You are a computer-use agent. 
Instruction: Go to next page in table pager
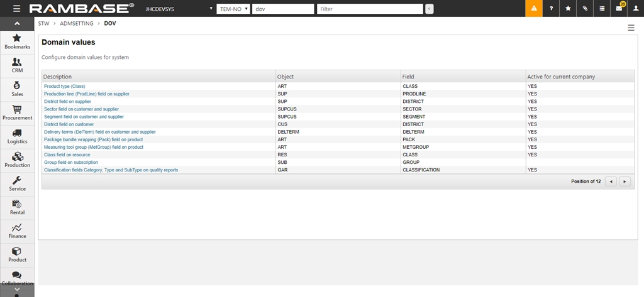tap(625, 181)
